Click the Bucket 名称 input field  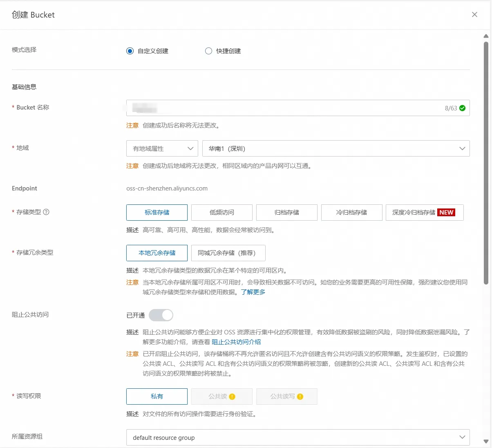coord(298,108)
